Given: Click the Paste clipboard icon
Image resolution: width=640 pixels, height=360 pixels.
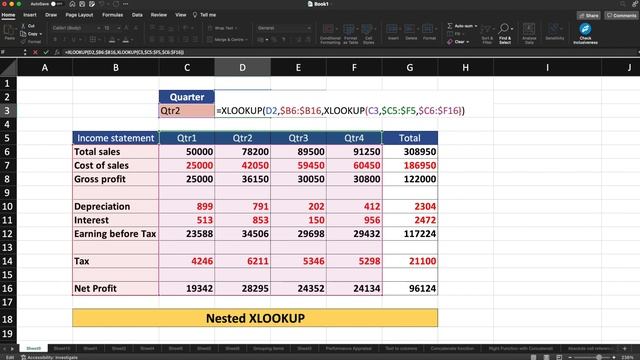Looking at the screenshot, I should (9, 31).
